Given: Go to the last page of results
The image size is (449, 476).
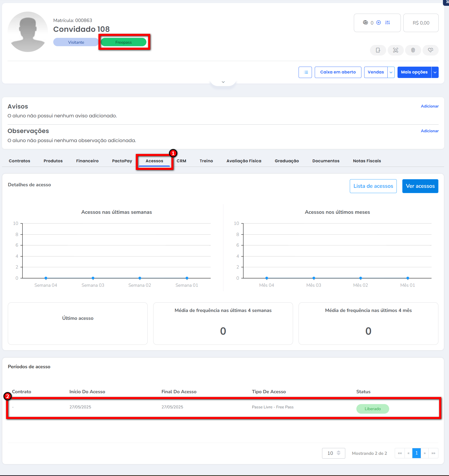Looking at the screenshot, I should (x=433, y=453).
